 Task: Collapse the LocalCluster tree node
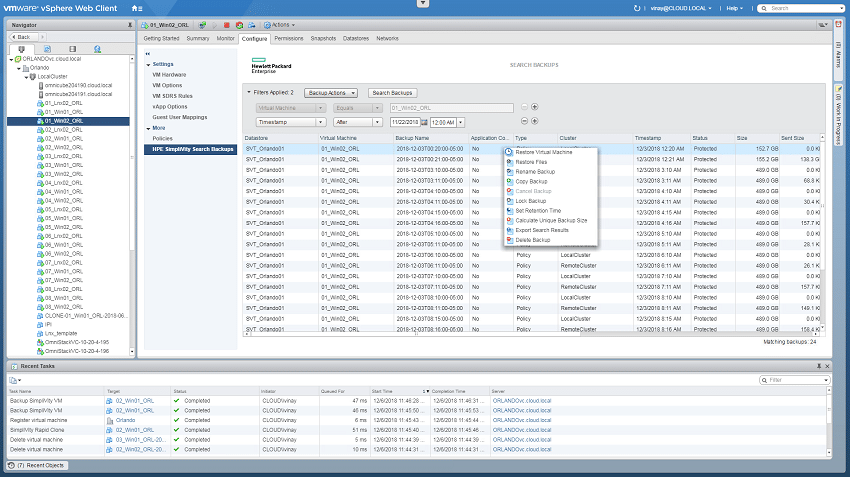tap(26, 77)
